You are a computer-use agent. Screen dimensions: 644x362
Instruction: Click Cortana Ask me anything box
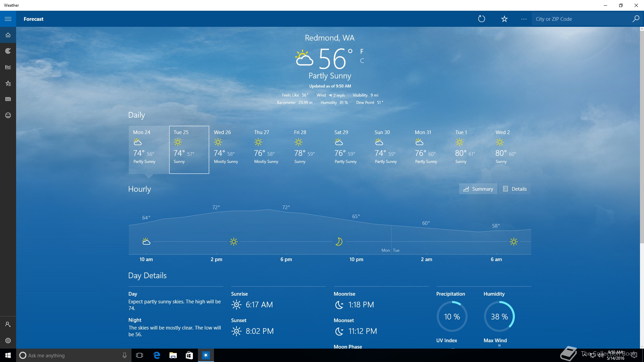click(74, 355)
